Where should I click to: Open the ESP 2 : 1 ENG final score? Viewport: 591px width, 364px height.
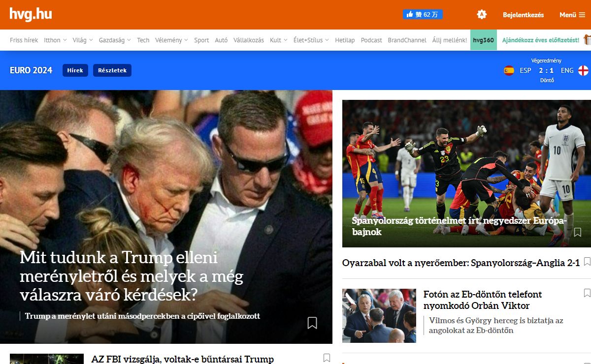547,70
